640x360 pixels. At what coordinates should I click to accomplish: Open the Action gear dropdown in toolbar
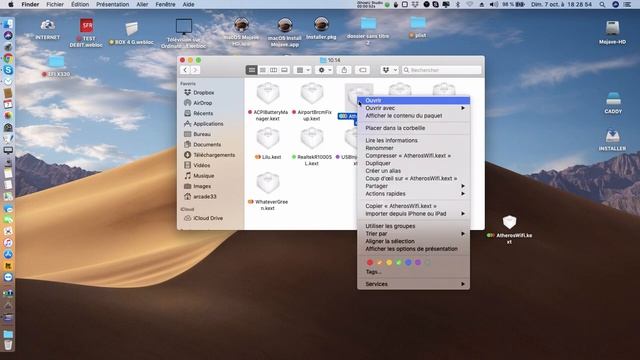[325, 70]
